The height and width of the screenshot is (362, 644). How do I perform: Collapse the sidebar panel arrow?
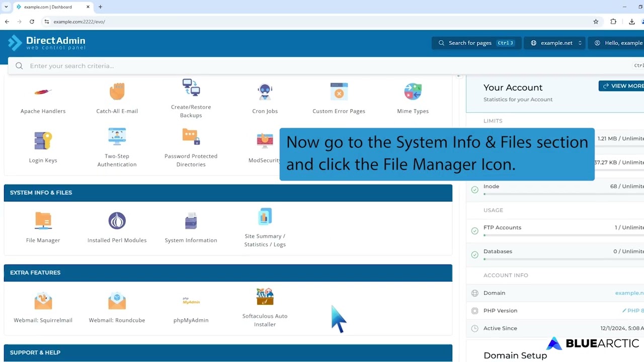[x=459, y=76]
